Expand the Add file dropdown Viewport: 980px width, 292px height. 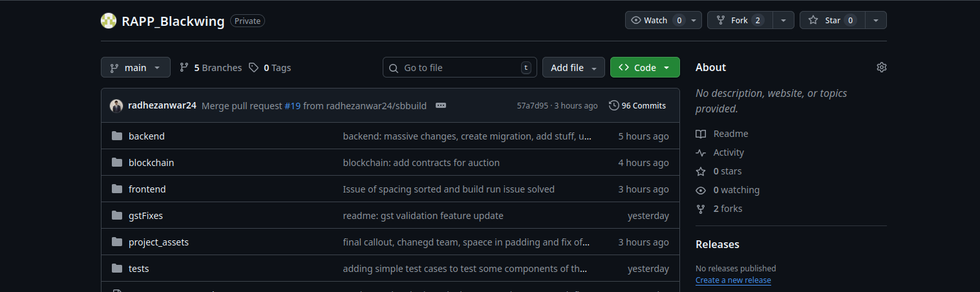pos(573,67)
